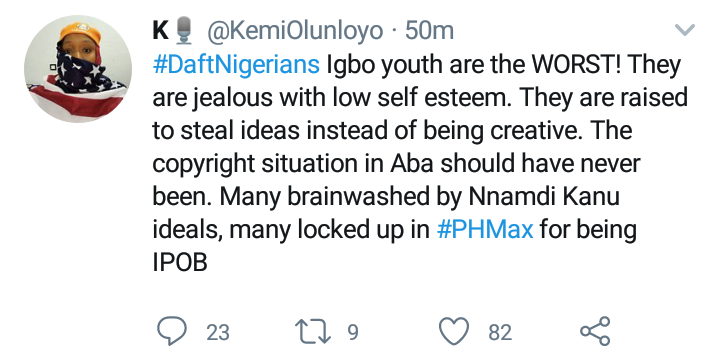Retweet this post using the arrows icon
This screenshot has height=361, width=720.
tap(313, 332)
